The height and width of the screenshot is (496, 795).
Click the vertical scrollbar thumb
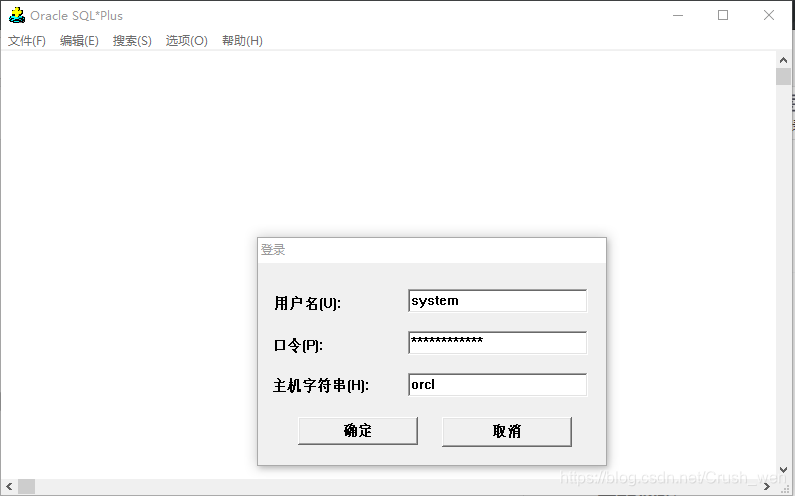click(x=783, y=77)
